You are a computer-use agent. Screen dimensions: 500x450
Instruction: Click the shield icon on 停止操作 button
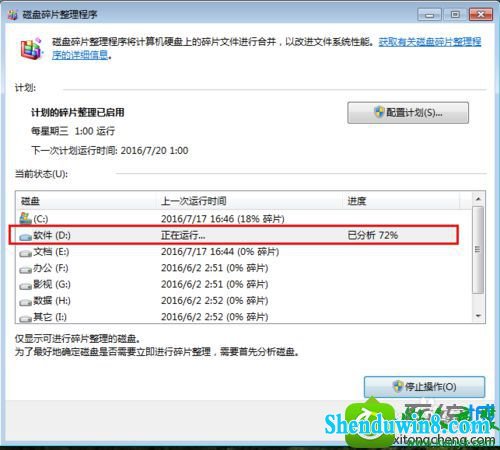pos(398,387)
